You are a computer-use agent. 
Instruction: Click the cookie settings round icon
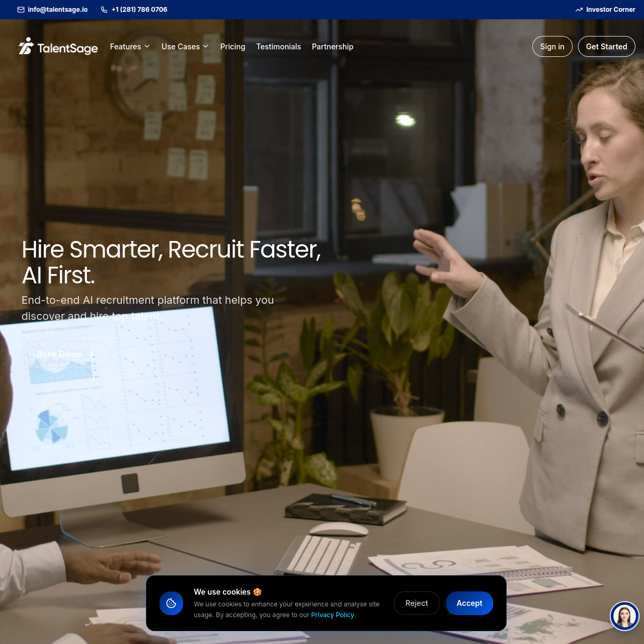171,603
